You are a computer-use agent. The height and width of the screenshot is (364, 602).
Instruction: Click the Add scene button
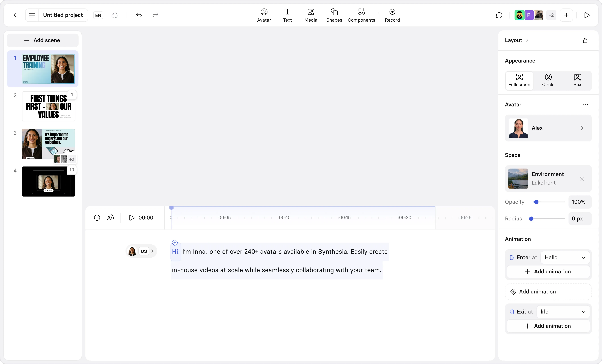[x=42, y=40]
